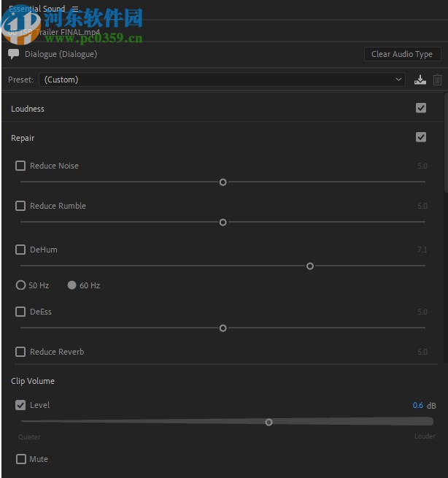Enable Reduce Rumble checkbox
The width and height of the screenshot is (448, 478).
[x=20, y=206]
